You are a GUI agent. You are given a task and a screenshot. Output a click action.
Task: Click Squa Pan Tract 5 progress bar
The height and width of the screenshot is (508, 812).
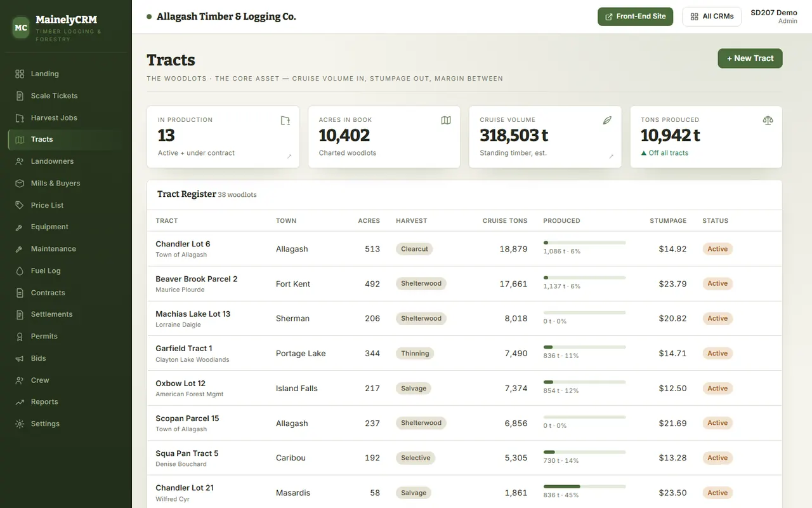pyautogui.click(x=584, y=452)
